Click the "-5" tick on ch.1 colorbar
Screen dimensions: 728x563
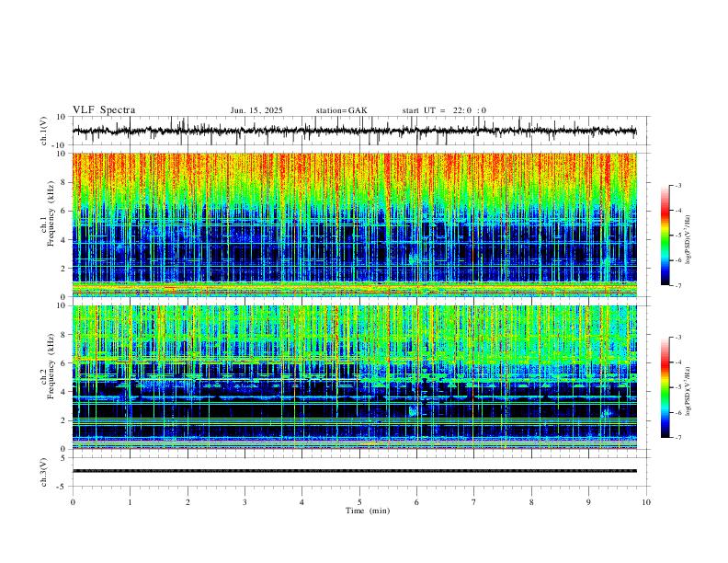pos(677,236)
